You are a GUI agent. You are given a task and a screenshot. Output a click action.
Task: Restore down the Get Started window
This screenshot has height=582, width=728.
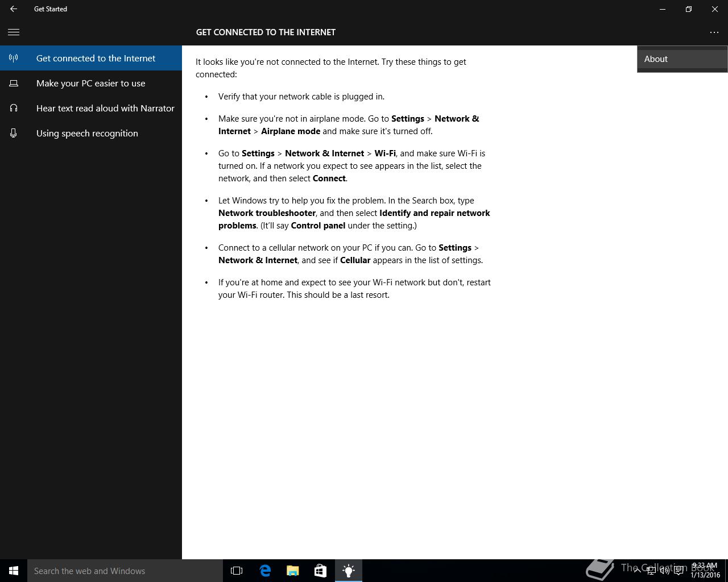(x=689, y=9)
